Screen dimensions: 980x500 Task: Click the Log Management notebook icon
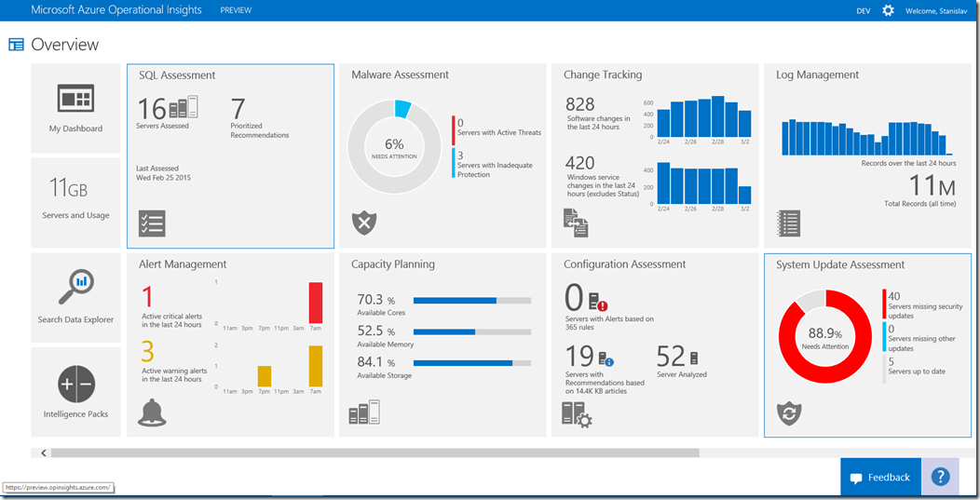coord(789,223)
